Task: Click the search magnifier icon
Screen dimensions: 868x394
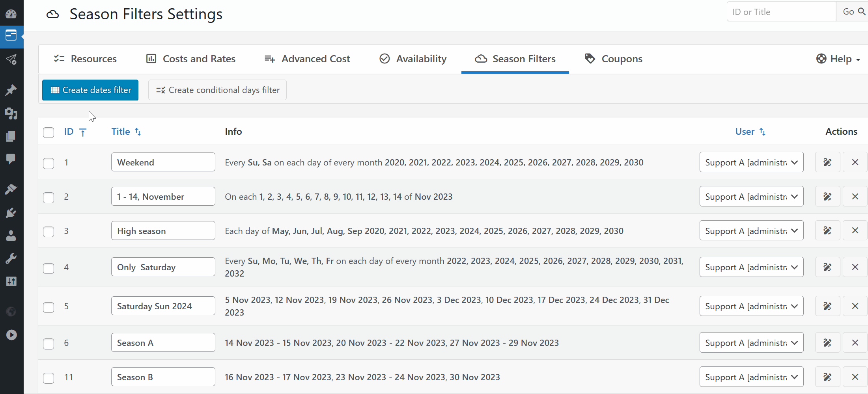Action: tap(861, 11)
